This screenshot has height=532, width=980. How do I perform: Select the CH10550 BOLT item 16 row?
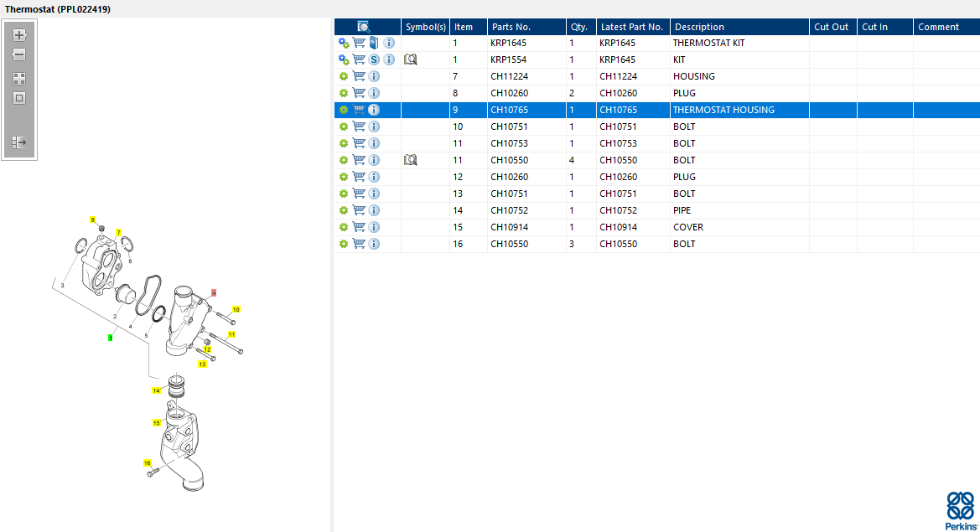(587, 244)
